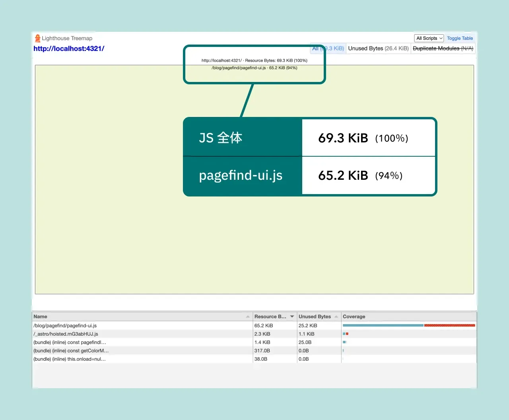Screen dimensions: 509x420
Task: Select the Duplicate Modules (N/A) mode
Action: click(443, 49)
